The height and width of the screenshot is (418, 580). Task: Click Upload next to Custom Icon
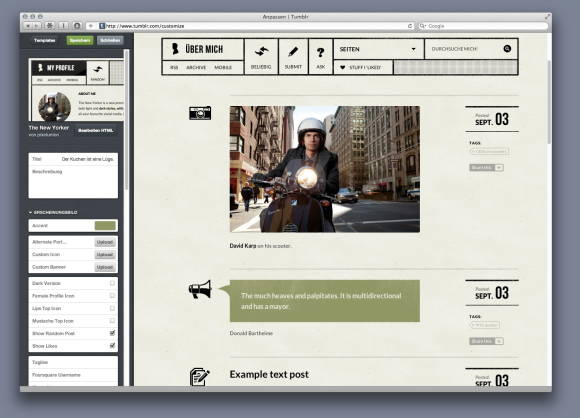click(105, 255)
